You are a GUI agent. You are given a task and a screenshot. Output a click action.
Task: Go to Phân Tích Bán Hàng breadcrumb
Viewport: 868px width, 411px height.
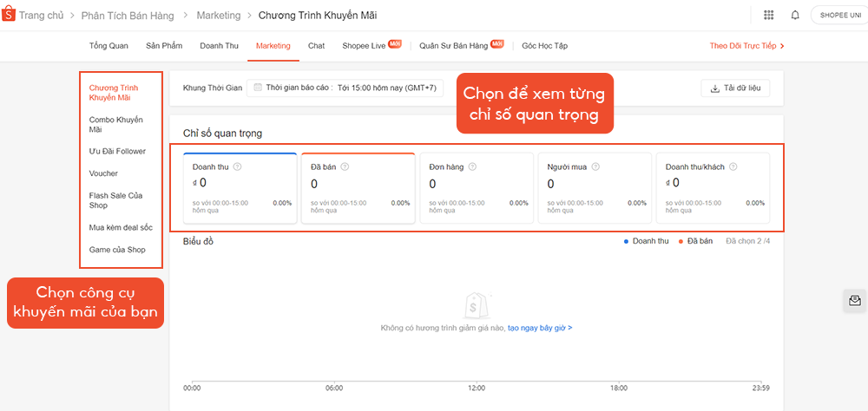click(x=128, y=16)
